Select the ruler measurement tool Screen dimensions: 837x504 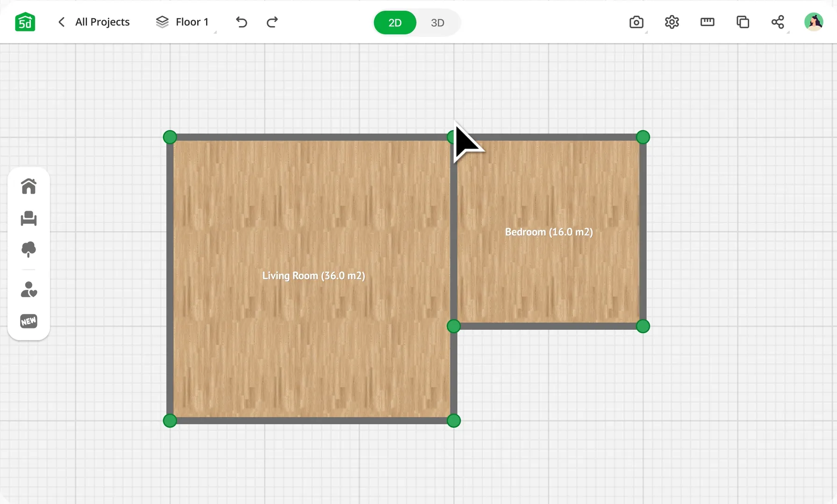click(x=707, y=22)
